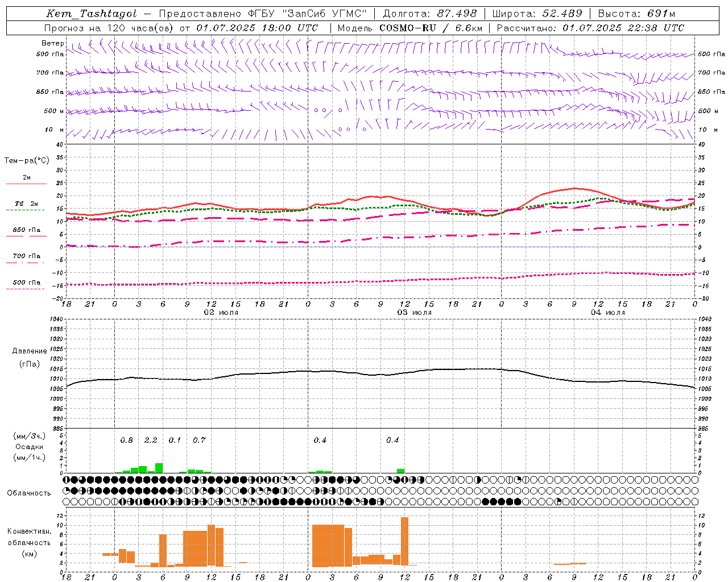Viewport: 728px width, 582px height.
Task: Click the Рассчитано: 01.07.2025 22:38 UTC timestamp
Action: coord(590,28)
